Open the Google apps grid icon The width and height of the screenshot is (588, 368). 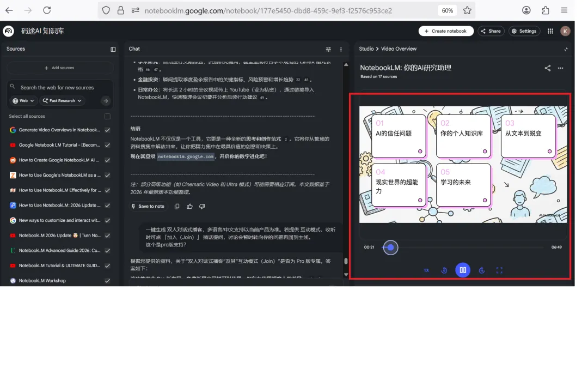[550, 31]
